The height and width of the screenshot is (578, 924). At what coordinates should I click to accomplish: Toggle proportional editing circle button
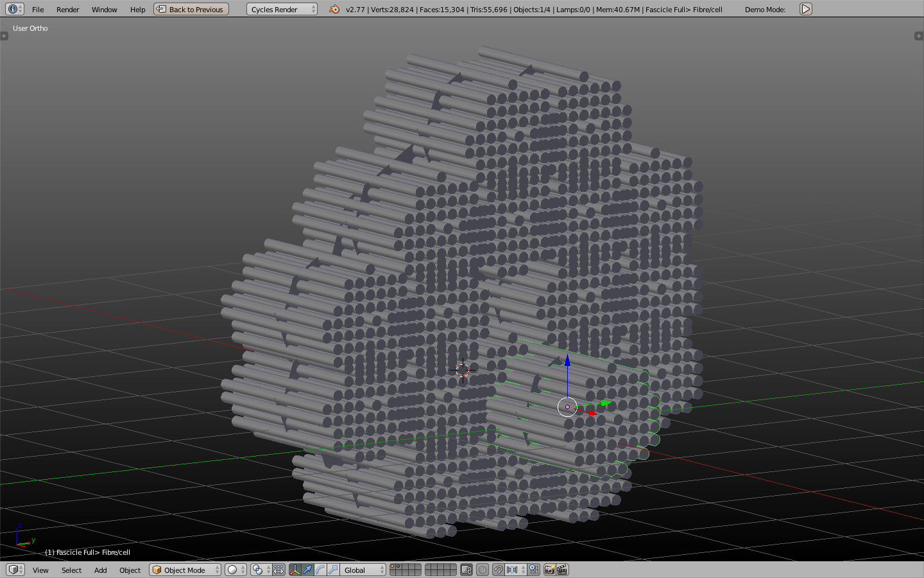tap(483, 570)
